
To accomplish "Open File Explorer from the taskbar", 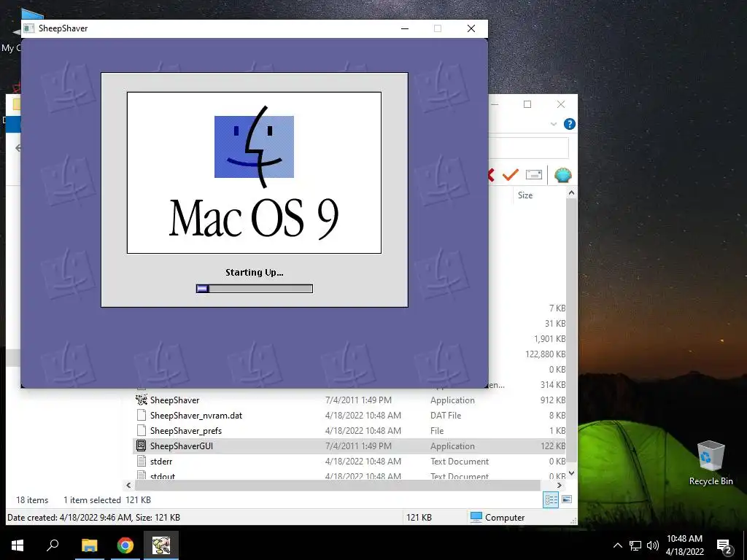I will pyautogui.click(x=89, y=545).
